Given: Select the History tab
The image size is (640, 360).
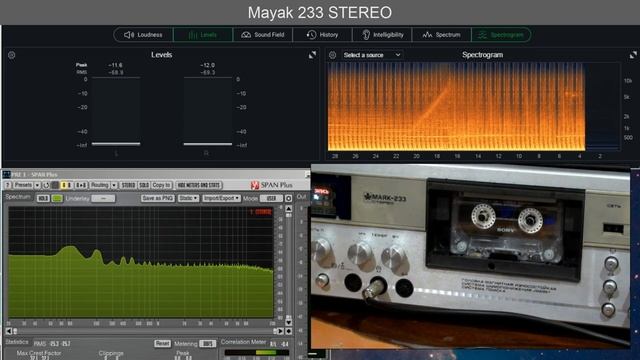Looking at the screenshot, I should coord(322,35).
